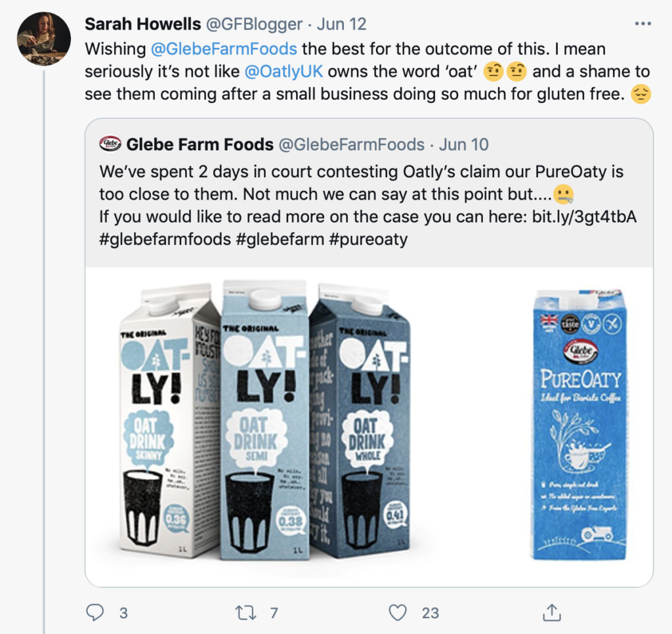Image resolution: width=672 pixels, height=634 pixels.
Task: Click the reply count number 3
Action: click(123, 613)
